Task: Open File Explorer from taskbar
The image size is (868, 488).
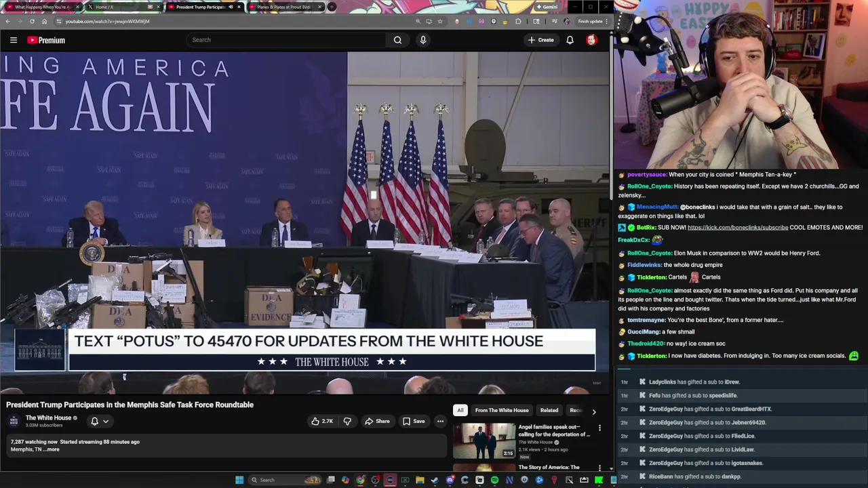Action: click(x=420, y=480)
